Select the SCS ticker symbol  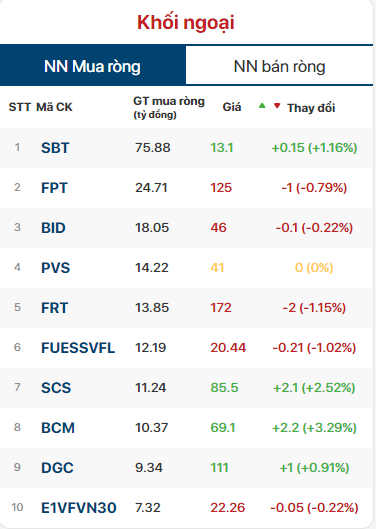(56, 388)
